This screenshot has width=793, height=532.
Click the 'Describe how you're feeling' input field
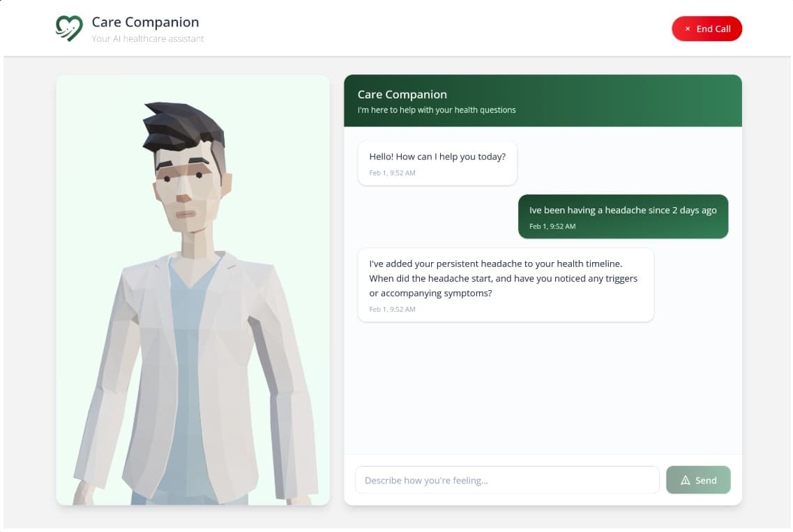507,480
